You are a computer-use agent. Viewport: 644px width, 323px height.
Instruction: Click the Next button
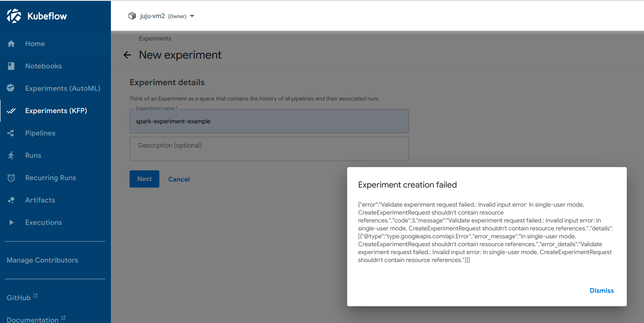tap(144, 179)
